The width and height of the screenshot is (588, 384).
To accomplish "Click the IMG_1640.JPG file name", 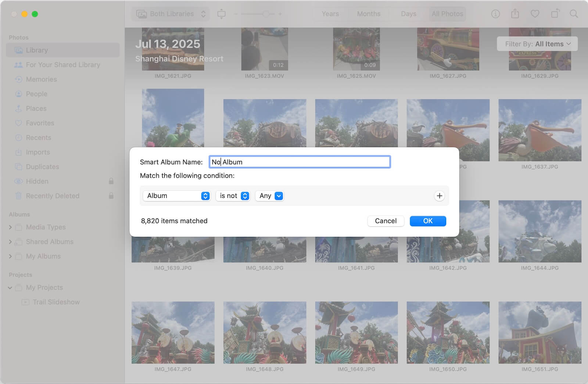I will click(265, 268).
